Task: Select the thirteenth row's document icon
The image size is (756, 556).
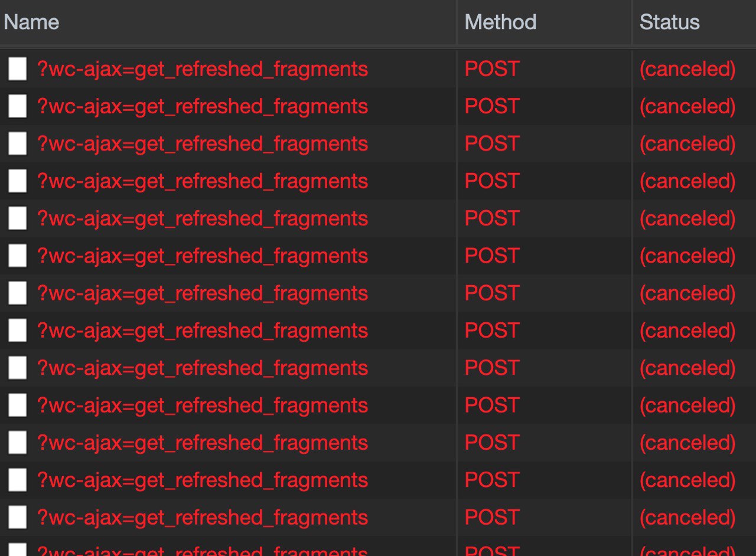Action: coord(18,518)
